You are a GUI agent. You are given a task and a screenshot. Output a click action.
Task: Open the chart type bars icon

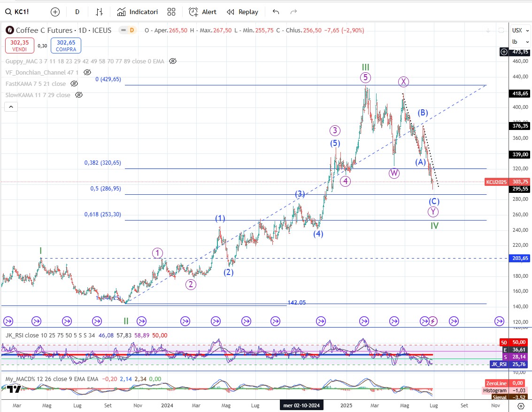tap(99, 12)
